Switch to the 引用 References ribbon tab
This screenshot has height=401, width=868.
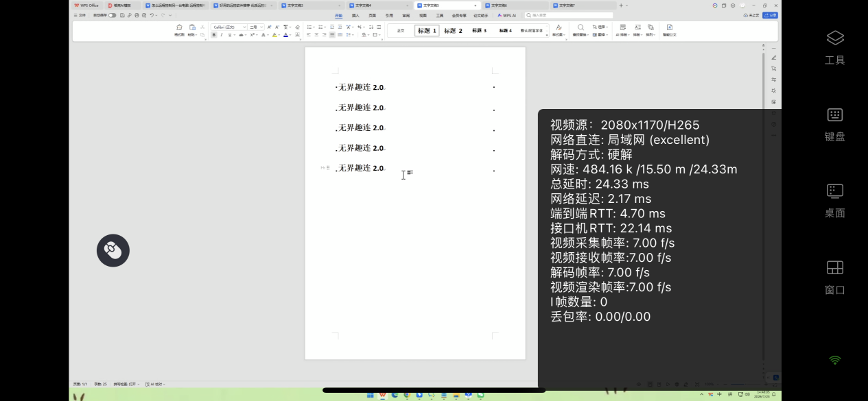[x=389, y=15]
